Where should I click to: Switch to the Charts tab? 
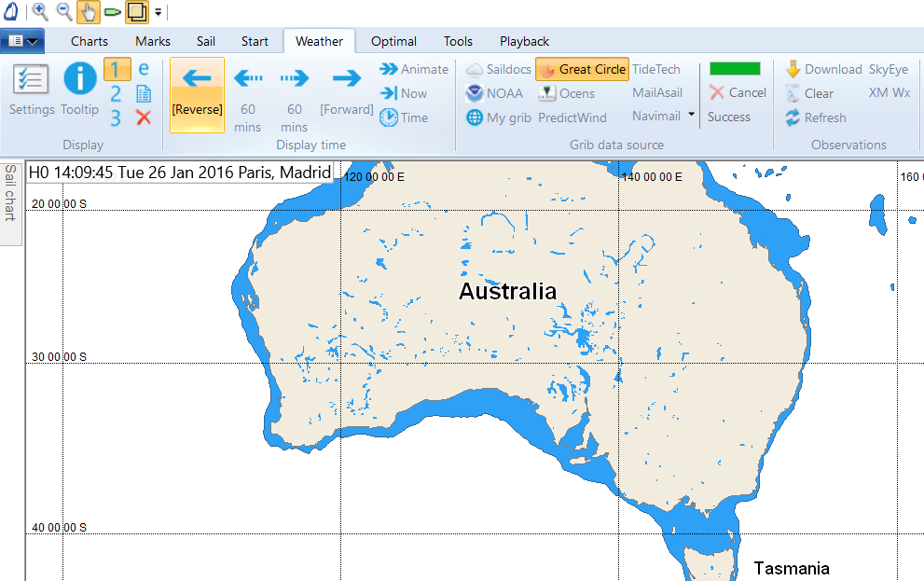[x=90, y=41]
